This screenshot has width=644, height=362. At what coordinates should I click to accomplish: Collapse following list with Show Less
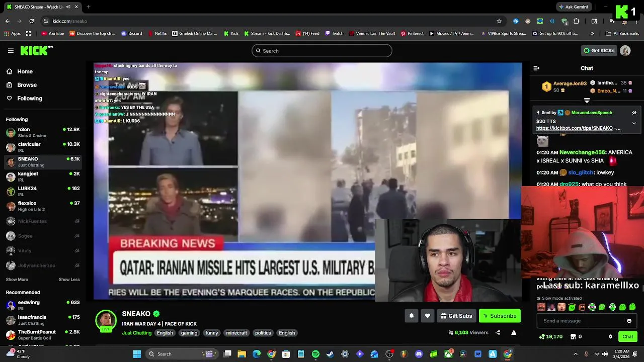(x=69, y=280)
